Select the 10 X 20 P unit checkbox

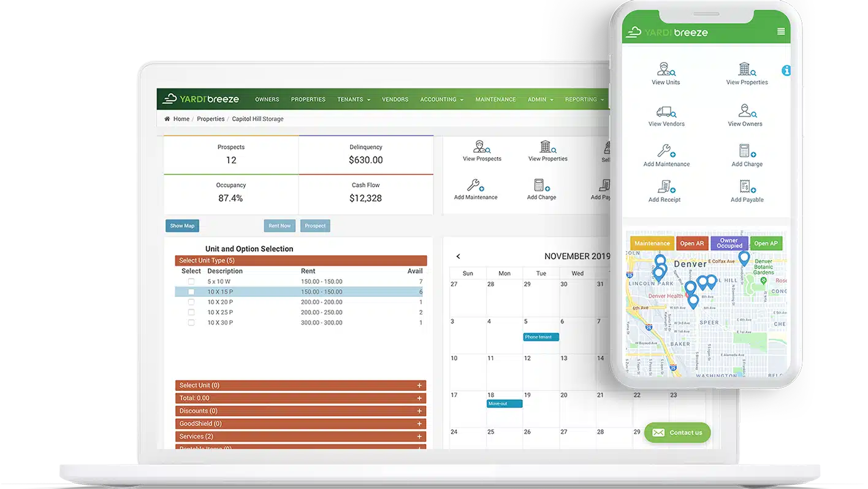pyautogui.click(x=191, y=302)
